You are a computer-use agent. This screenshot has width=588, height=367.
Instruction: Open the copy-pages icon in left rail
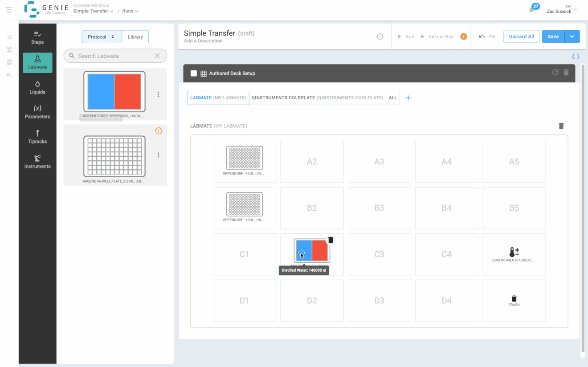click(x=9, y=62)
